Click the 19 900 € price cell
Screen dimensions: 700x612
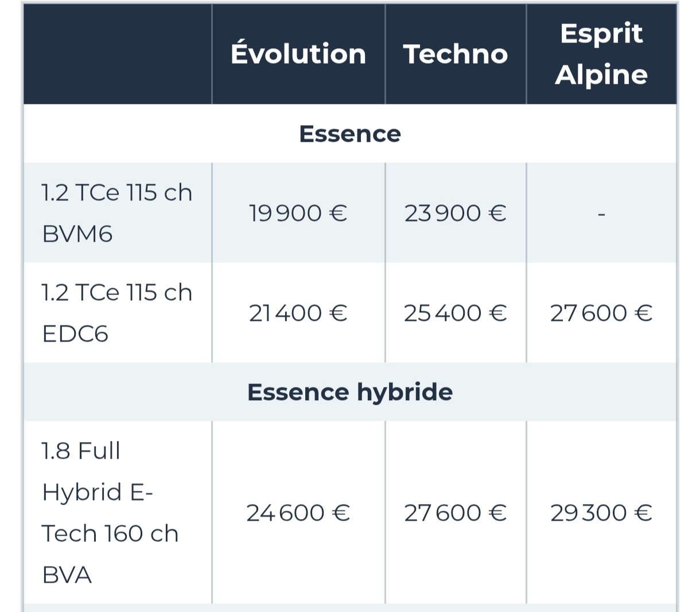[298, 213]
